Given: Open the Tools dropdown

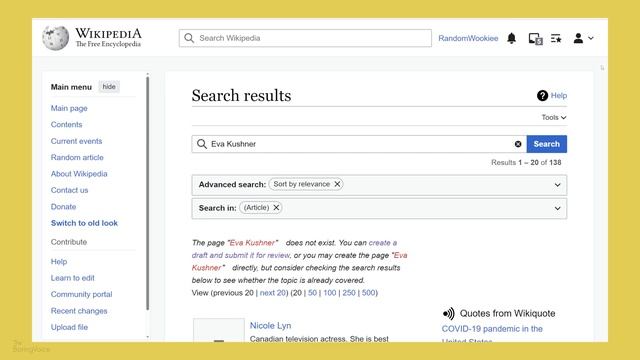Looking at the screenshot, I should tap(554, 118).
